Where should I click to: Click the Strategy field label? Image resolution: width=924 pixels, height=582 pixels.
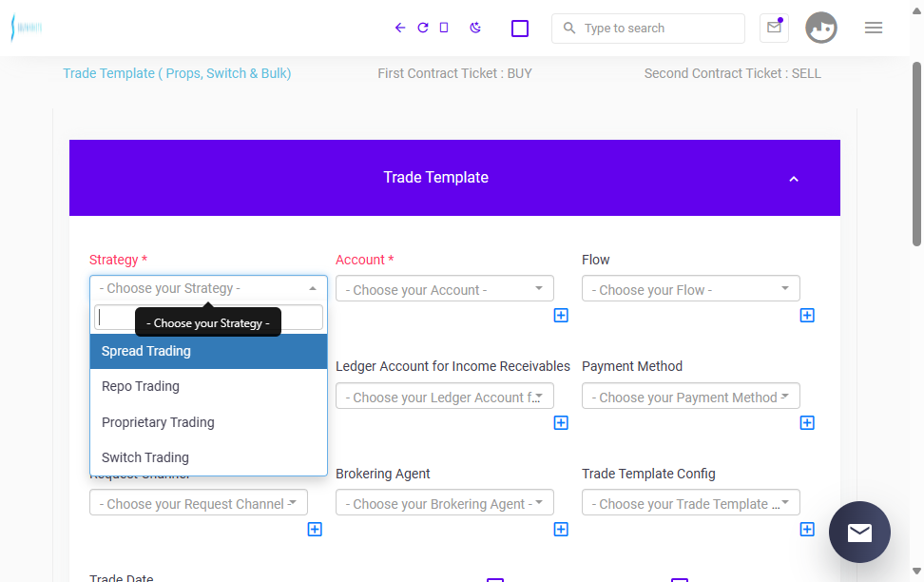click(118, 260)
